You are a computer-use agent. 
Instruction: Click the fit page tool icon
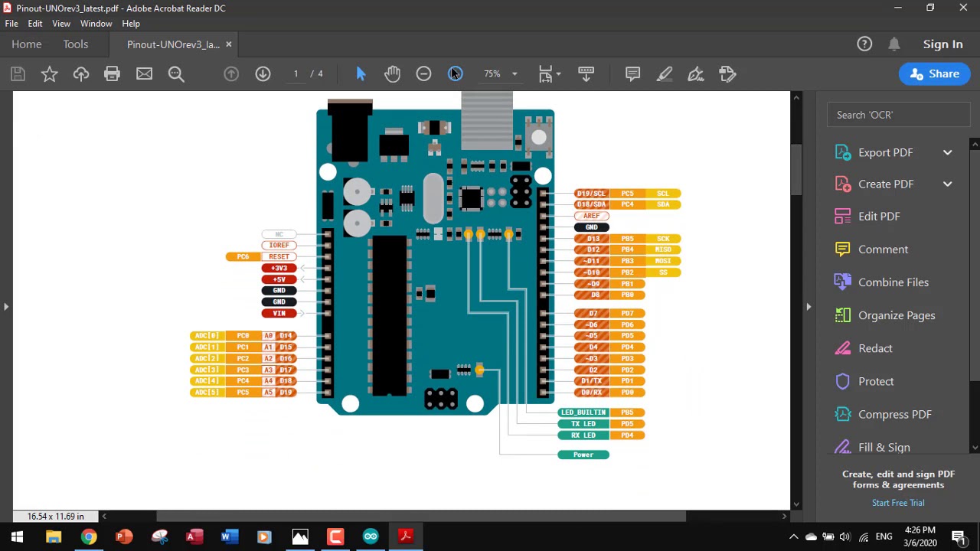coord(545,74)
